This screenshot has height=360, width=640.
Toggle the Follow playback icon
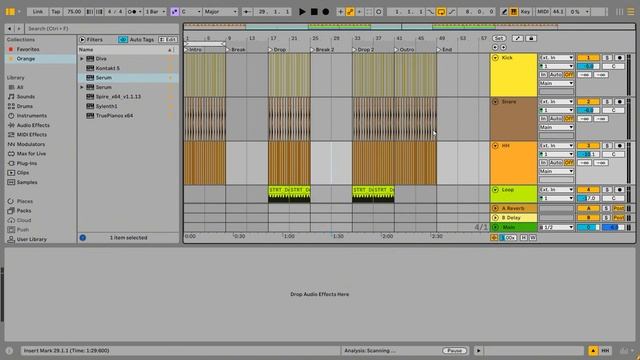point(247,12)
